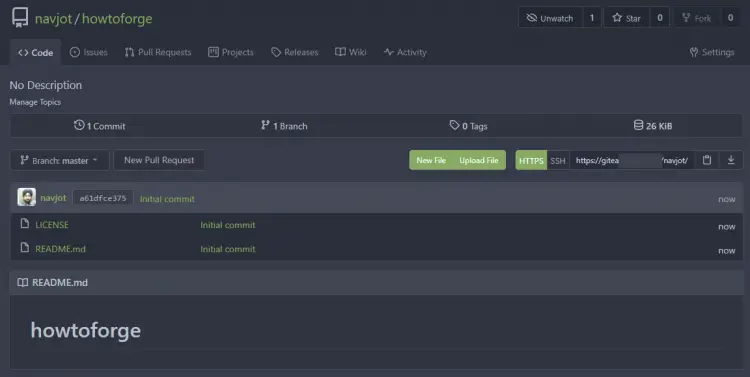
Task: Open the Wiki tab
Action: (351, 52)
